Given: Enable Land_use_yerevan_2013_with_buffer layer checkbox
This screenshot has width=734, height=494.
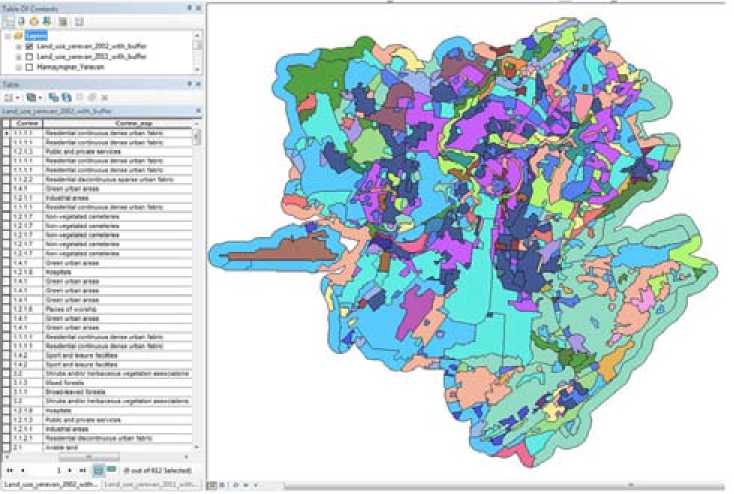Looking at the screenshot, I should (29, 57).
